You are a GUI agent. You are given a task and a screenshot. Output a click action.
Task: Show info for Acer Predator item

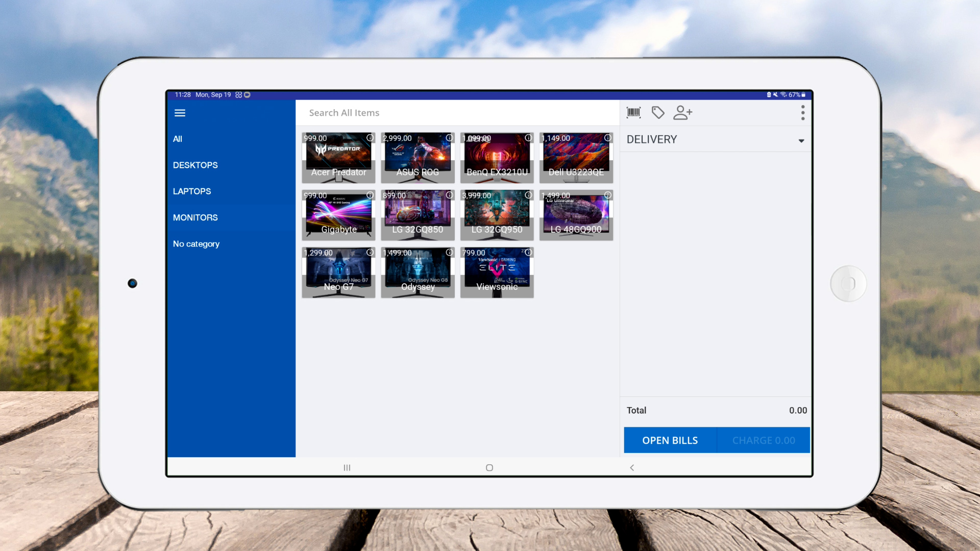[370, 138]
